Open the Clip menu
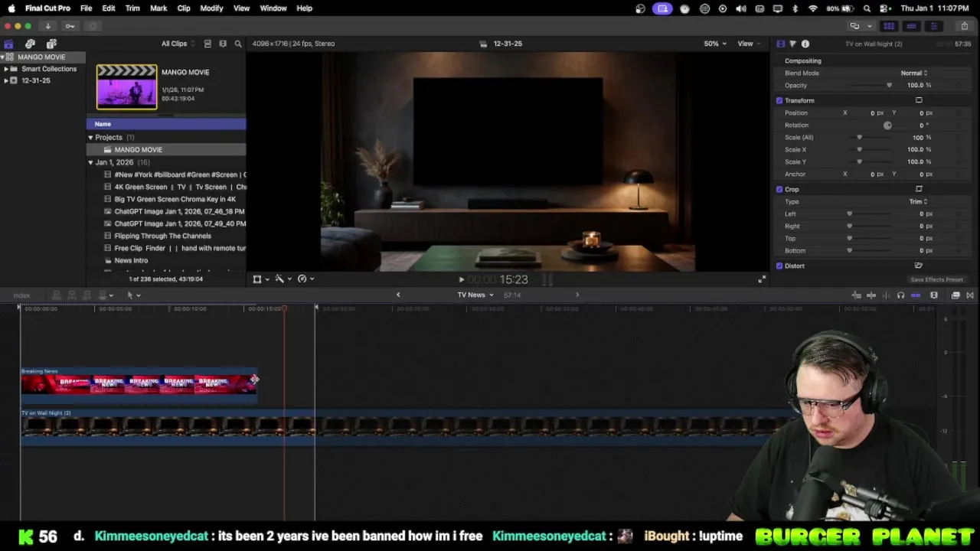Screen dimensions: 980x551 point(184,8)
